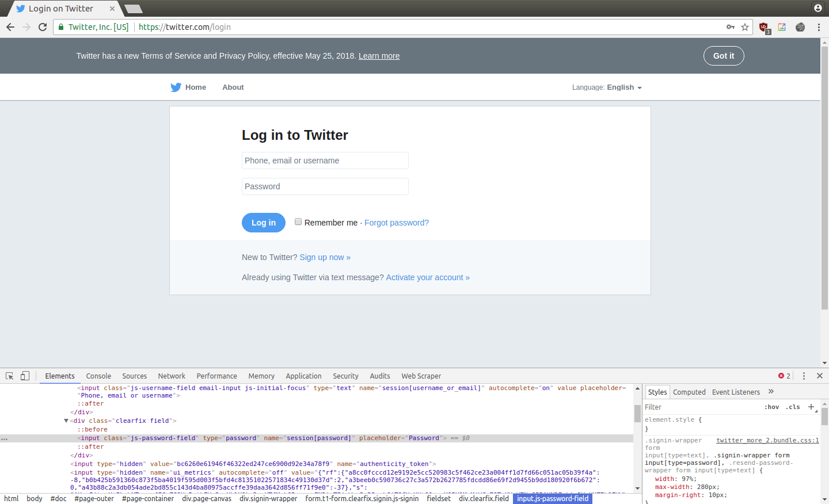The height and width of the screenshot is (504, 829).
Task: Open the Chrome three-dot menu
Action: point(819,27)
